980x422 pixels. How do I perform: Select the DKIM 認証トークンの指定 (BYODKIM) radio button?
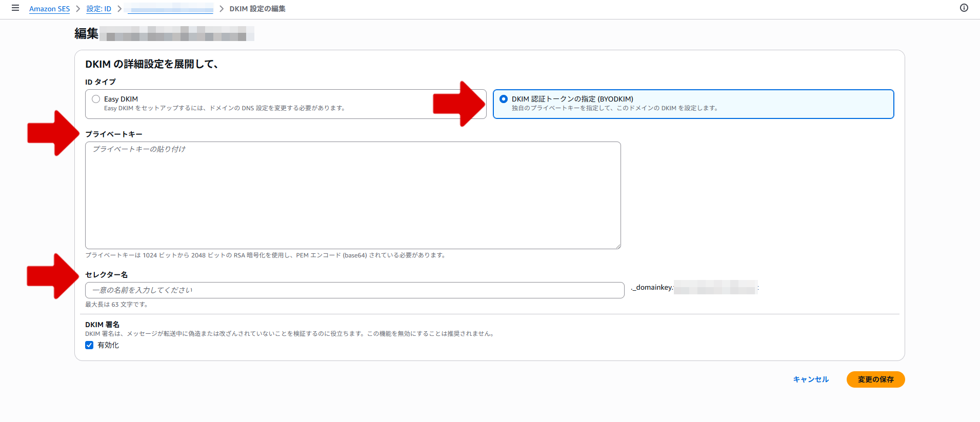click(x=504, y=99)
